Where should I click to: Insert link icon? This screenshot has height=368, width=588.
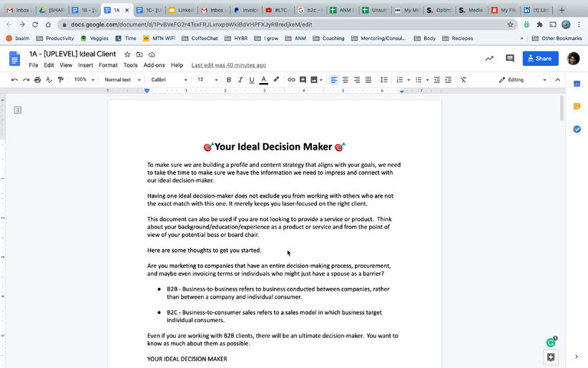coord(291,79)
